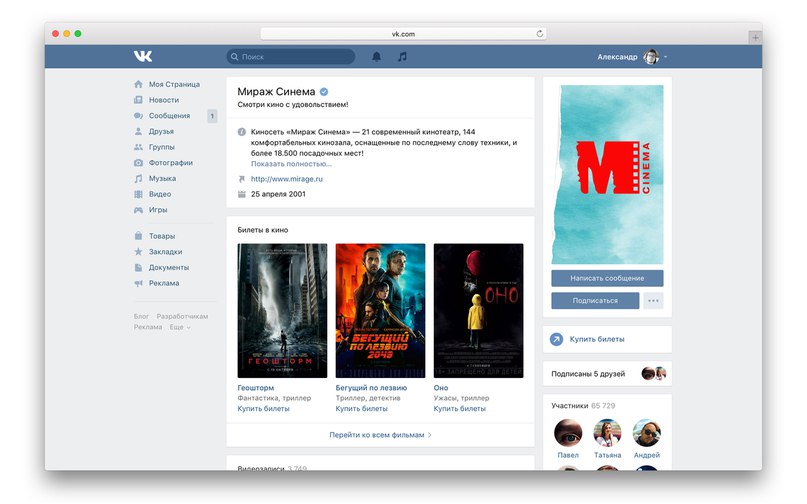Screen dimensions: 807x504
Task: Expand the Ещё footer dropdown
Action: [x=180, y=327]
